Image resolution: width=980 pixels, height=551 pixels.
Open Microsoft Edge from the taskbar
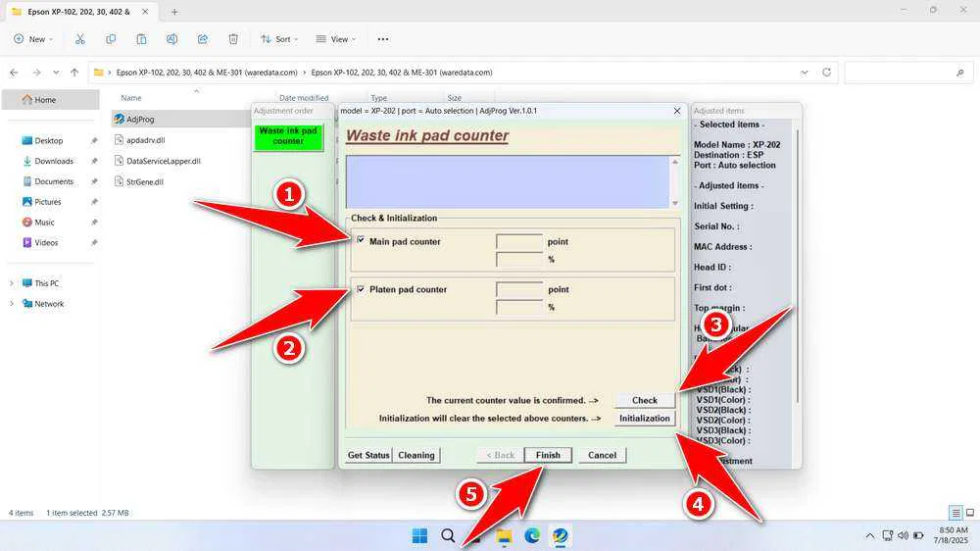[532, 535]
